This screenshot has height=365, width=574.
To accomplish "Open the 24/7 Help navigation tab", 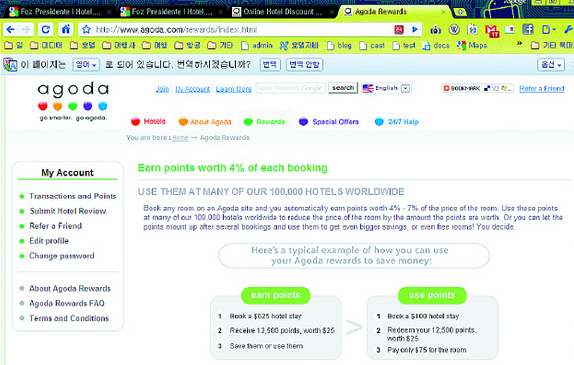I will (x=397, y=122).
